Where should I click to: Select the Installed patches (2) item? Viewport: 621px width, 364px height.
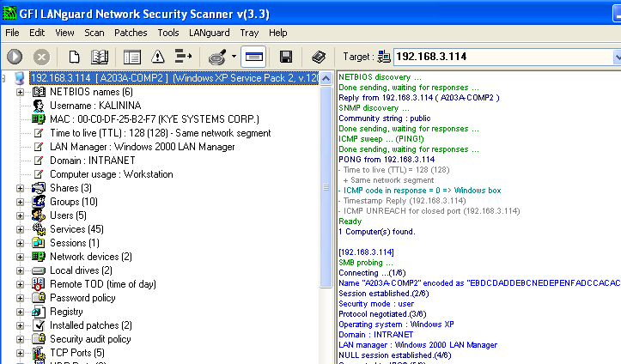pyautogui.click(x=91, y=325)
